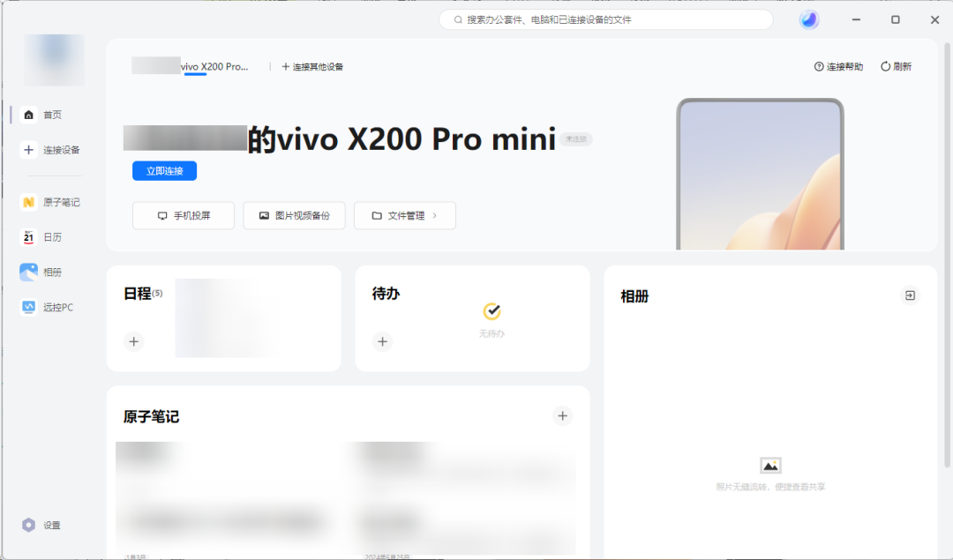This screenshot has height=560, width=953.
Task: Create a note using the 原子笔记 plus button
Action: (562, 415)
